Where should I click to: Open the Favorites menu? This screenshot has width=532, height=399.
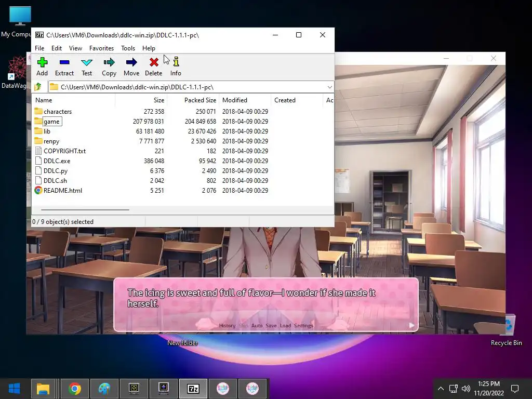pos(101,48)
